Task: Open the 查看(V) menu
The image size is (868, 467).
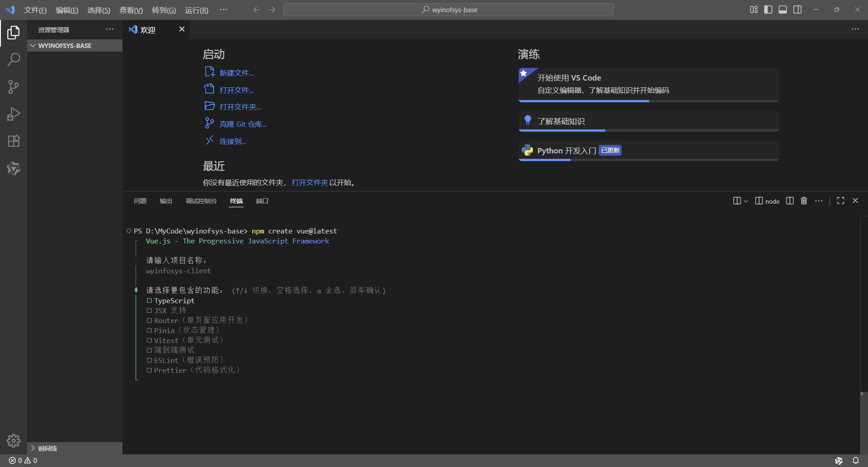Action: 131,10
